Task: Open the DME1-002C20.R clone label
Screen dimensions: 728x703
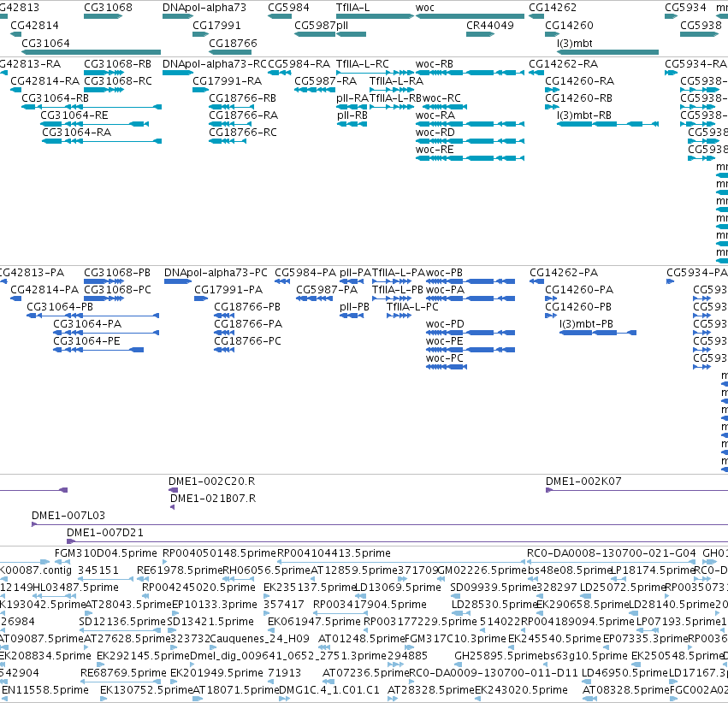Action: click(x=211, y=481)
